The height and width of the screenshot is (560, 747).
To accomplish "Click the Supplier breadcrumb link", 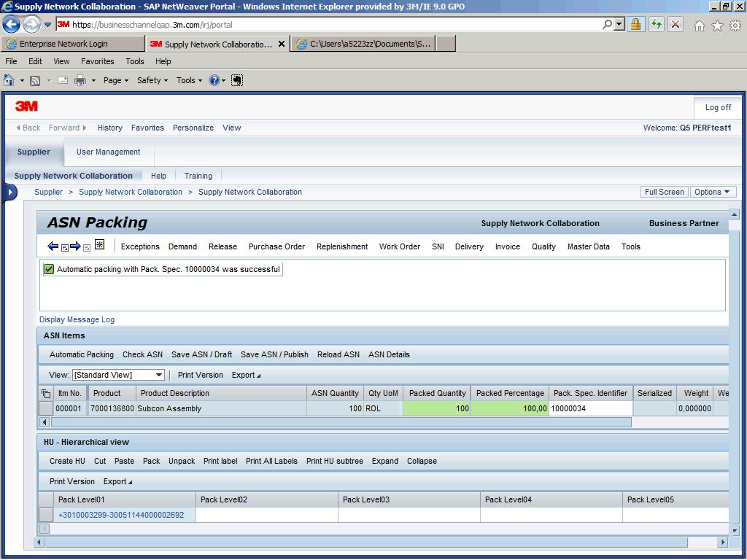I will tap(49, 192).
